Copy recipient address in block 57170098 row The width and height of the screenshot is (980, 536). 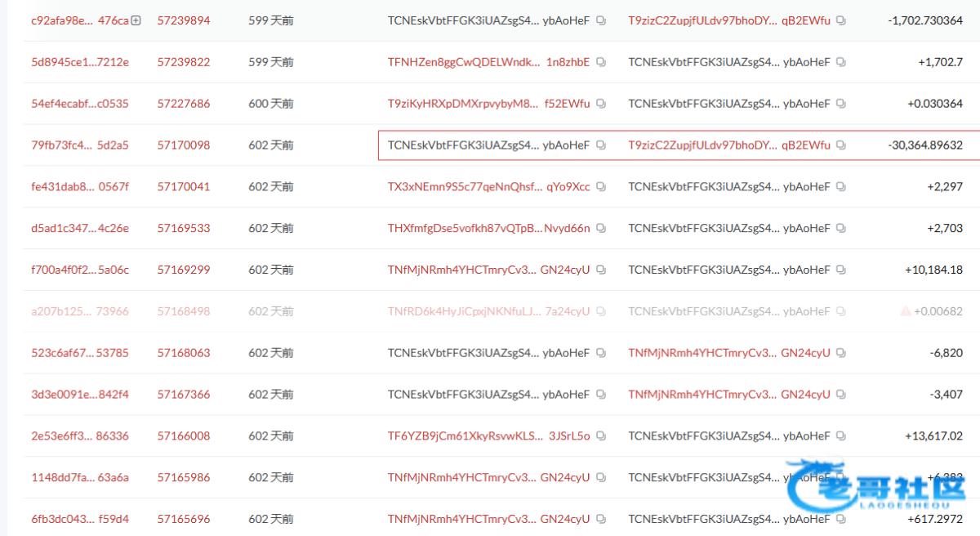pyautogui.click(x=841, y=145)
